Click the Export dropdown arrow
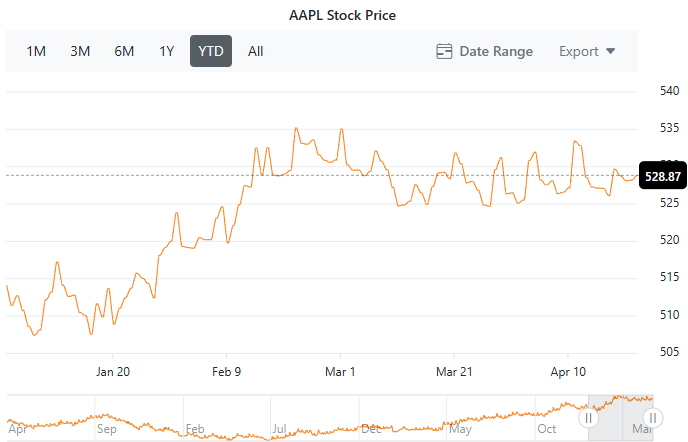The image size is (688, 442). (x=610, y=51)
